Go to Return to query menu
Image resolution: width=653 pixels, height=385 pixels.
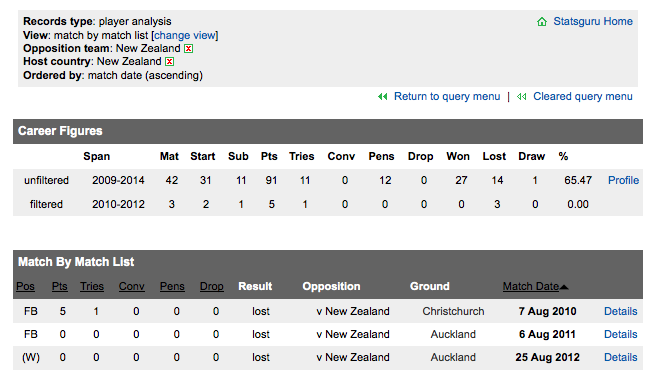[x=447, y=97]
